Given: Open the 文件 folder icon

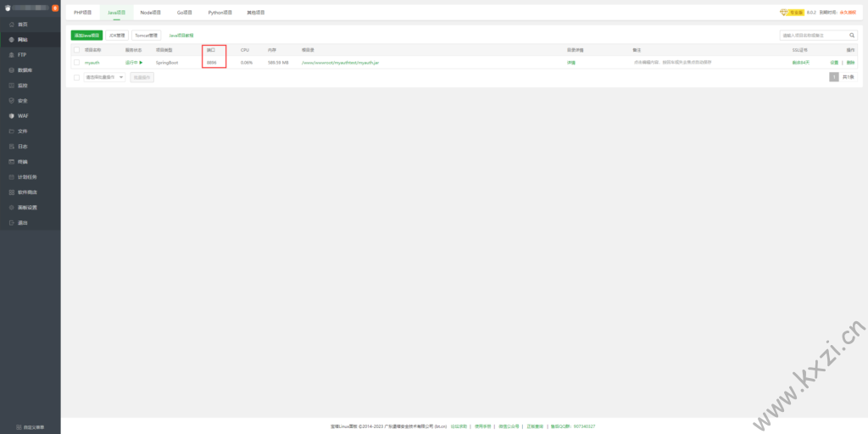Looking at the screenshot, I should click(x=12, y=131).
